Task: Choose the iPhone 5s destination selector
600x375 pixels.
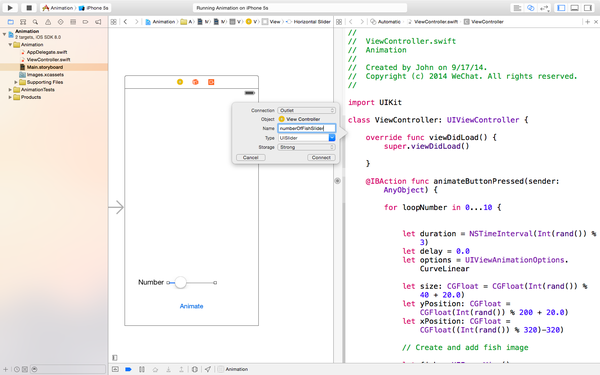Action: (x=94, y=8)
